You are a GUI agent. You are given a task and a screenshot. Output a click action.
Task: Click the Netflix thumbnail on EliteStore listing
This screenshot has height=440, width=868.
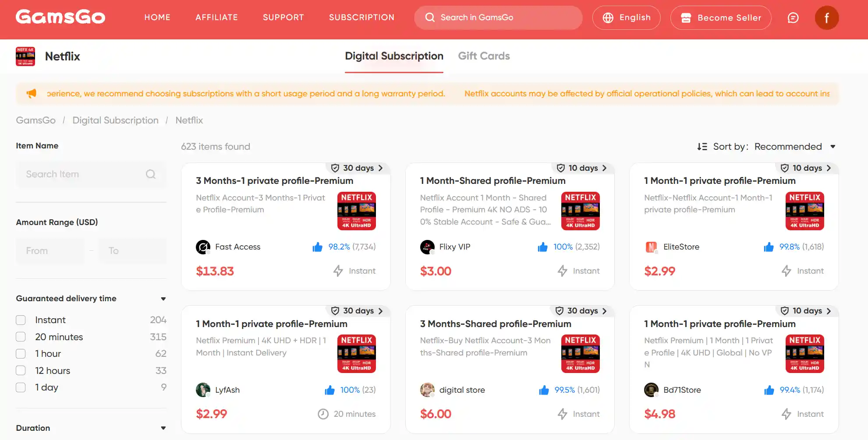[804, 211]
